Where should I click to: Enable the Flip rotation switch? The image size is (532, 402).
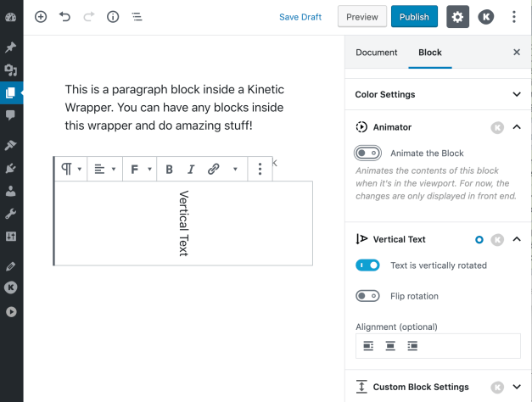point(367,296)
